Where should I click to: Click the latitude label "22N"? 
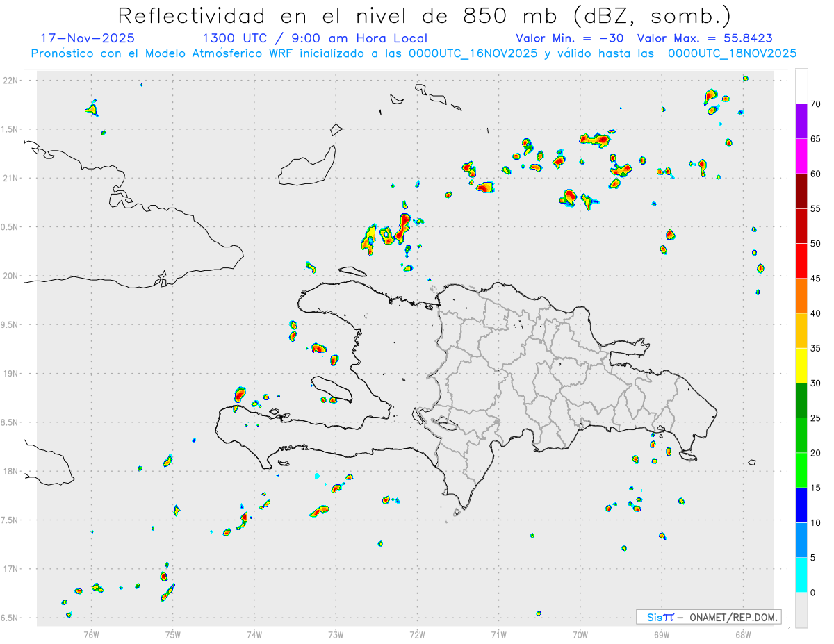(12, 81)
